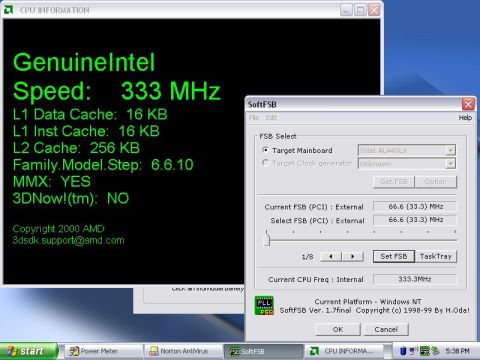Open the File menu in SoftFSB
The width and height of the screenshot is (480, 360).
click(254, 117)
